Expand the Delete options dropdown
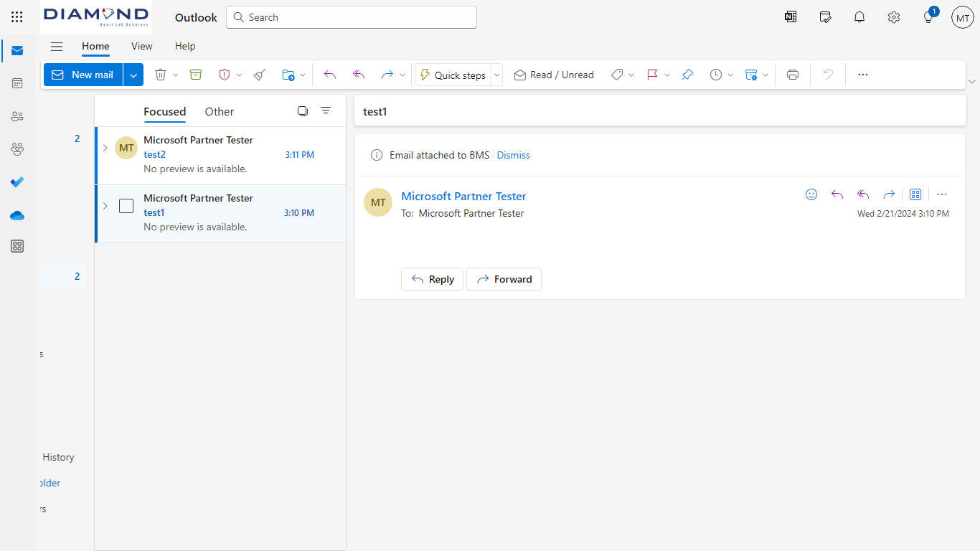Screen dimensions: 980x551 coord(176,75)
